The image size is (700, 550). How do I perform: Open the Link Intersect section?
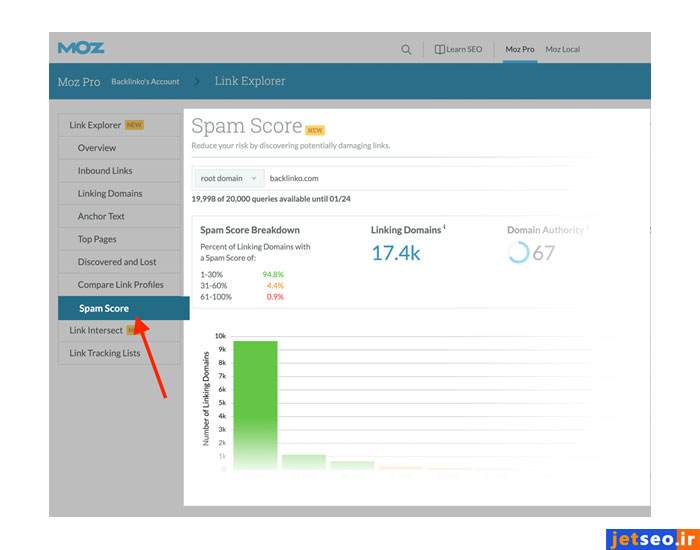(96, 330)
